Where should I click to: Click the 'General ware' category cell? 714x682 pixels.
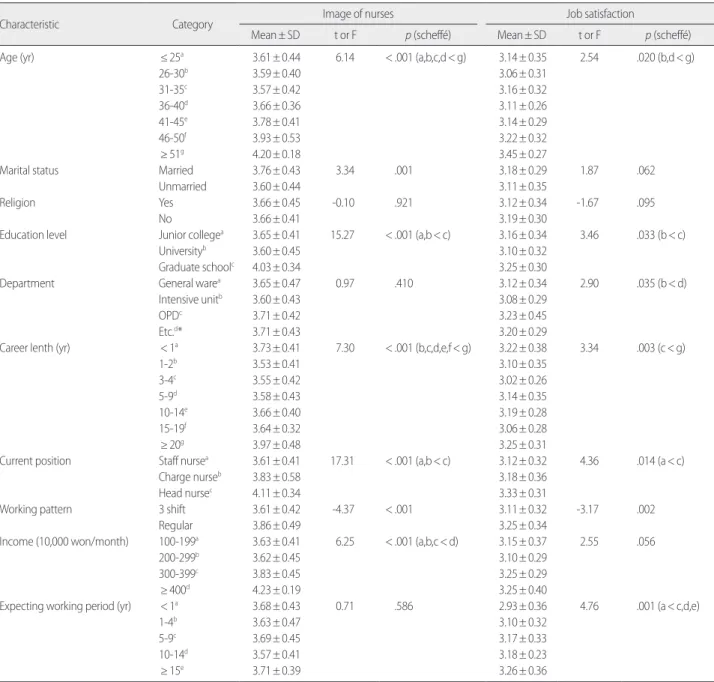click(189, 283)
